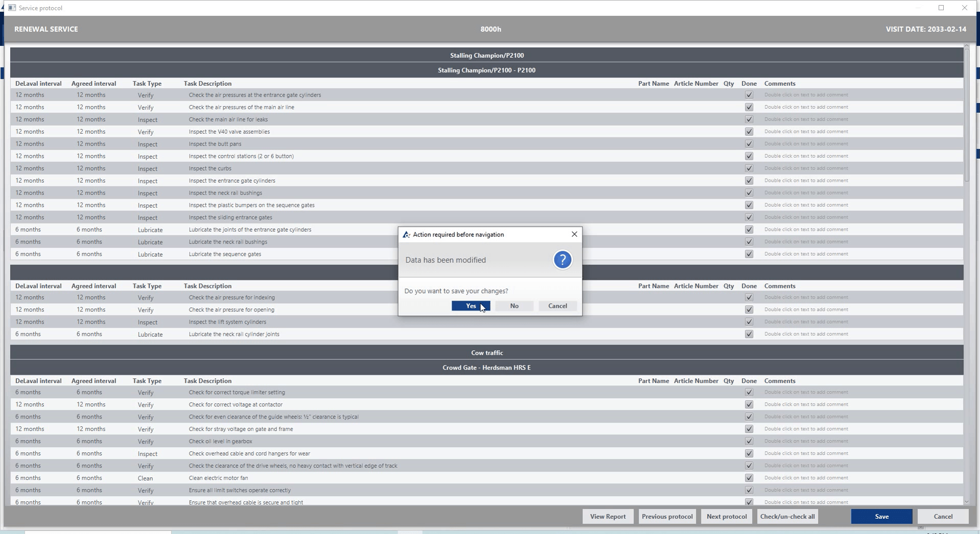980x534 pixels.
Task: Maximize the Service protocol window
Action: [941, 8]
